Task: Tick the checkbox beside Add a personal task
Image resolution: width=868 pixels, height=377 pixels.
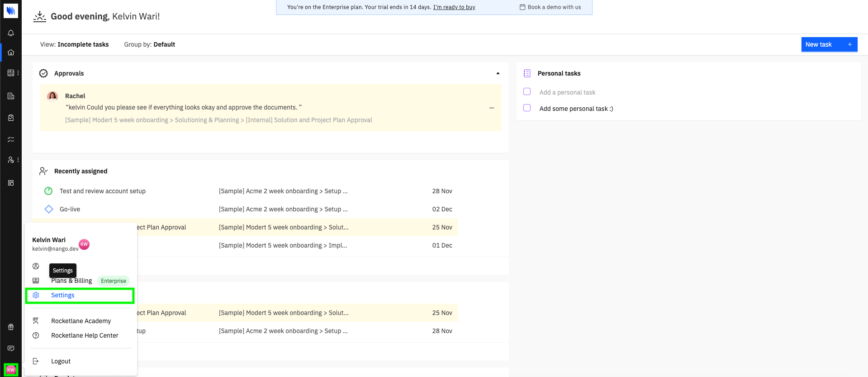Action: tap(527, 91)
